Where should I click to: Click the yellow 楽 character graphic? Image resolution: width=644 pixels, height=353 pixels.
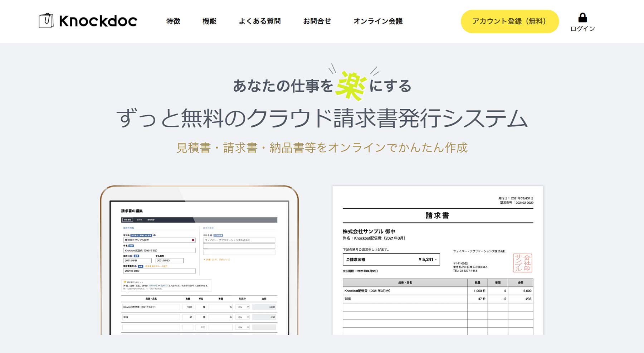point(351,85)
